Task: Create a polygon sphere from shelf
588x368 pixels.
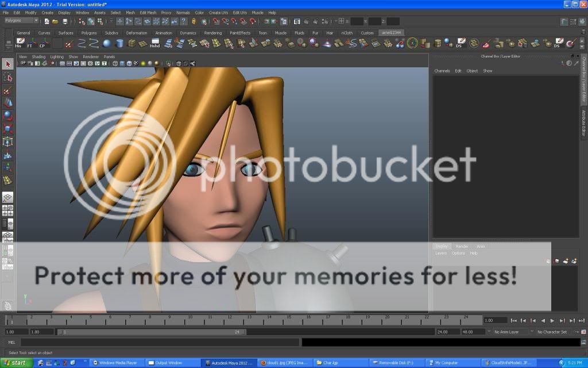Action: click(x=107, y=43)
